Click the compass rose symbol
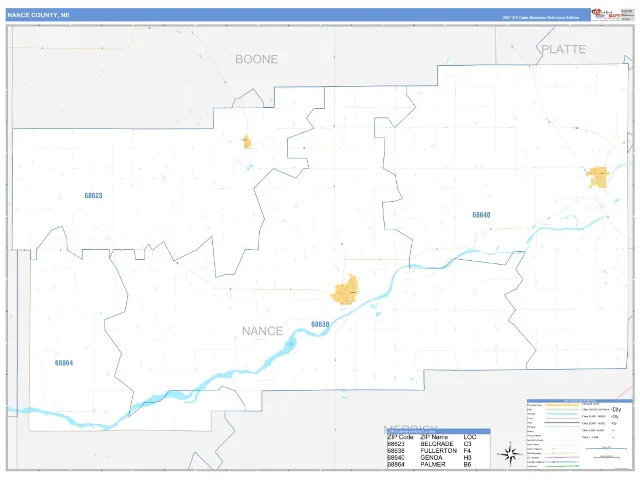Image resolution: width=640 pixels, height=480 pixels. (x=510, y=454)
